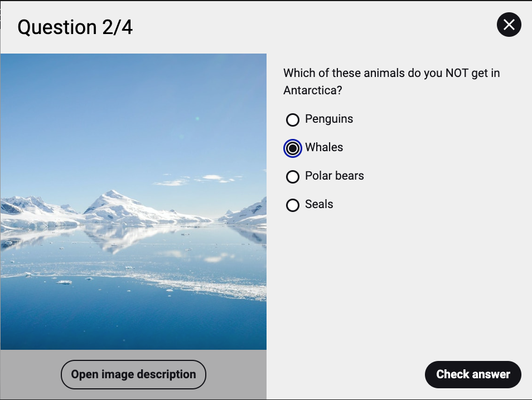Open the image description
This screenshot has width=532, height=400.
pos(133,374)
